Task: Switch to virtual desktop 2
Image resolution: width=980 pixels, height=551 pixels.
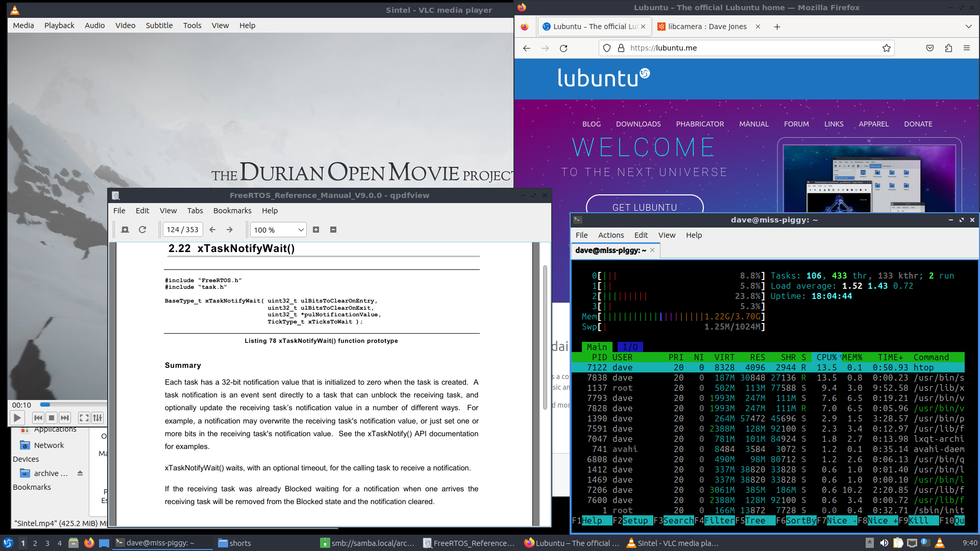Action: (35, 543)
